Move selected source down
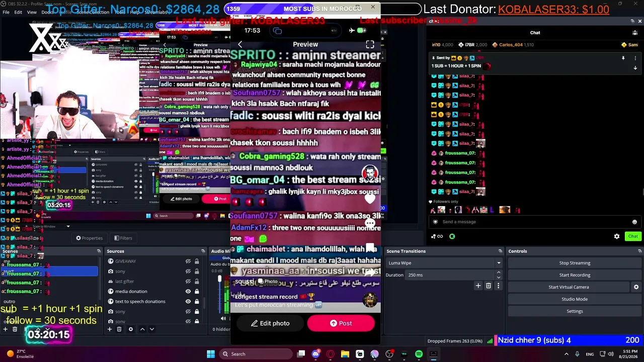 point(152,329)
